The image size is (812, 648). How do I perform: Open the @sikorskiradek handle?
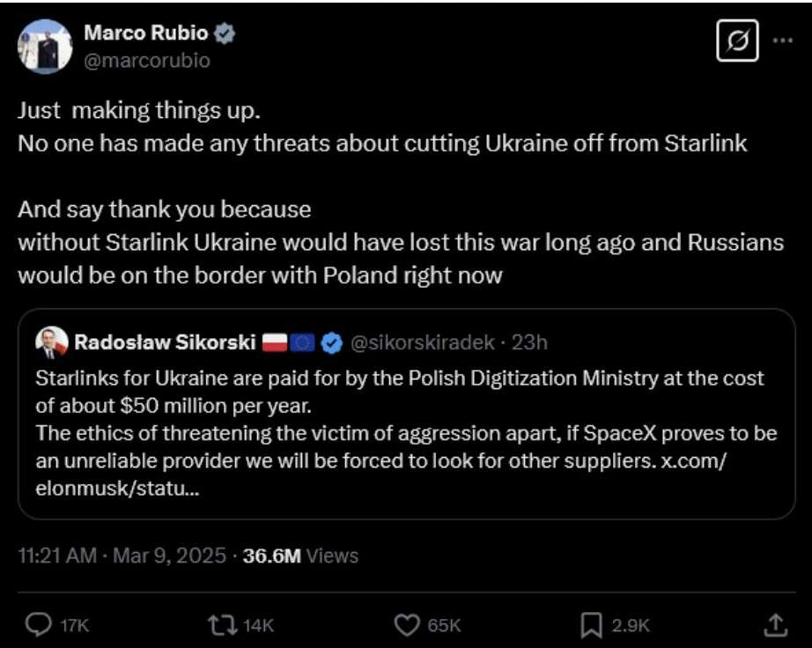coord(423,343)
